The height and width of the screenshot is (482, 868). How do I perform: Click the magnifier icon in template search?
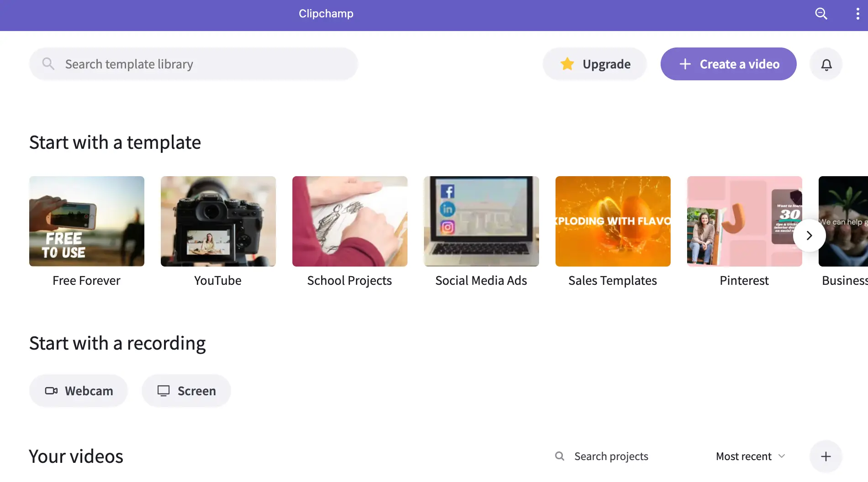[48, 64]
